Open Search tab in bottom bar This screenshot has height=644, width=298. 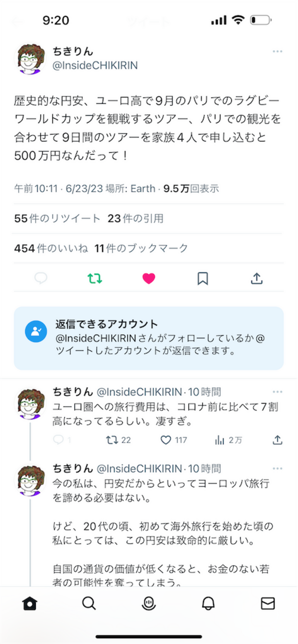pyautogui.click(x=89, y=603)
